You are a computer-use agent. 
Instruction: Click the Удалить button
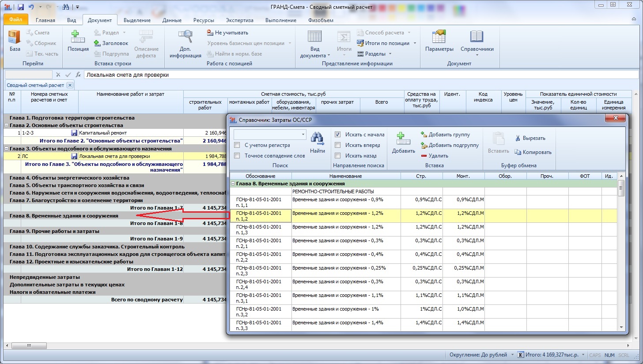[x=435, y=156]
